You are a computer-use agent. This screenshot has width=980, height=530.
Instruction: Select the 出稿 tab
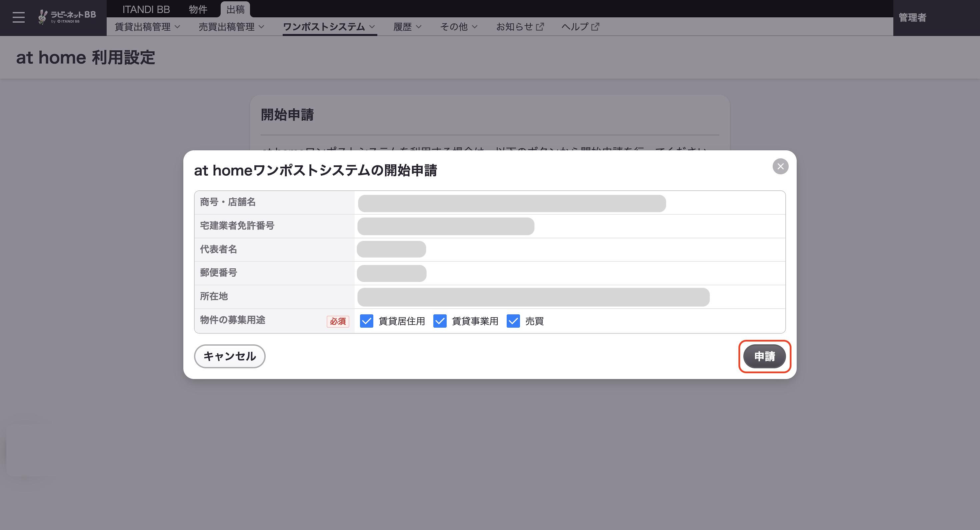[x=235, y=9]
